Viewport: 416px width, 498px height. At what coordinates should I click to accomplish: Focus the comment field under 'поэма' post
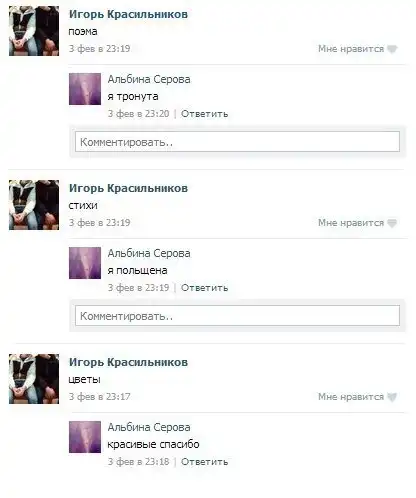[x=237, y=142]
